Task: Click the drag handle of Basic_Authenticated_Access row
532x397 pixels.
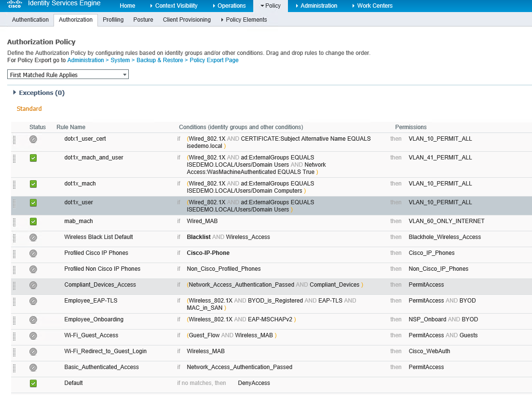Action: 14,369
